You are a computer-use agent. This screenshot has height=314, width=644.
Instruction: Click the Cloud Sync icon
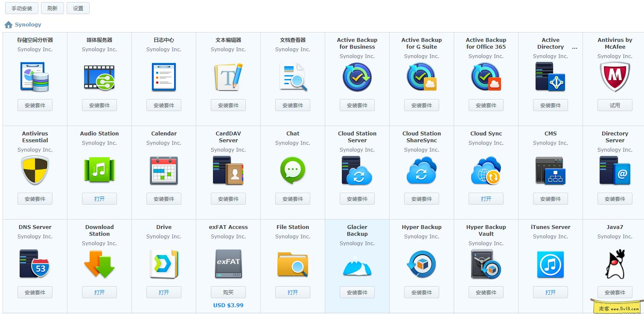[486, 170]
